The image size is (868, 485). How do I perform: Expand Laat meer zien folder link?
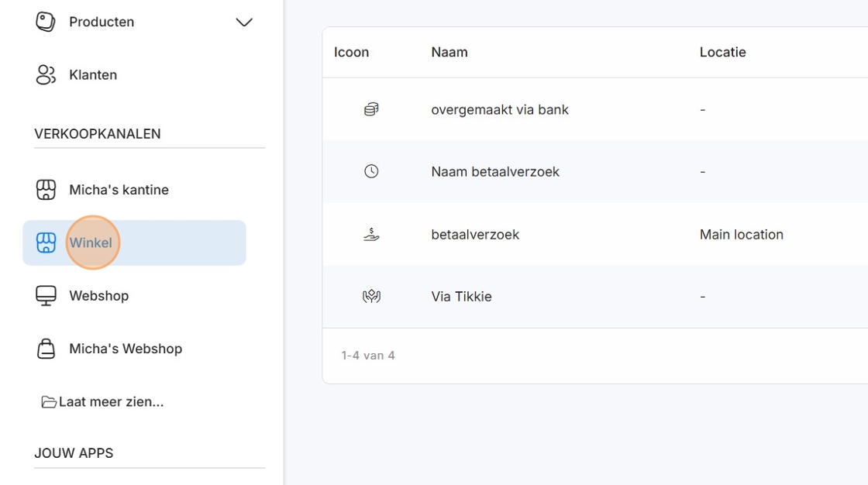pos(102,402)
